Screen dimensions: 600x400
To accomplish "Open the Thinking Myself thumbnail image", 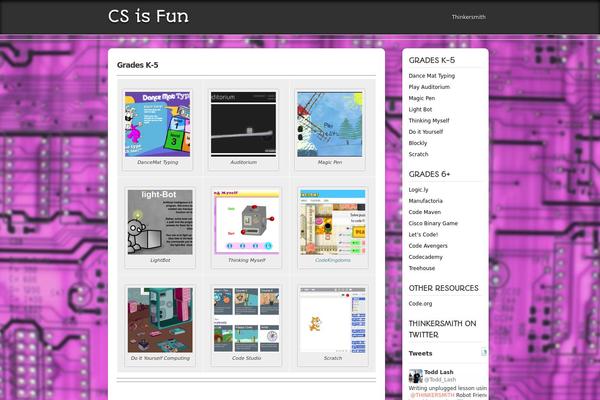I will coord(246,222).
